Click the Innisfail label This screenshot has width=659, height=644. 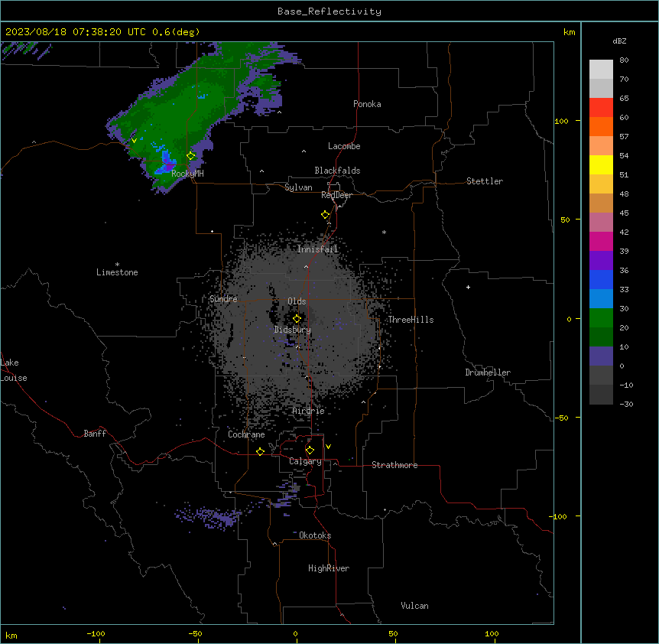coord(318,249)
